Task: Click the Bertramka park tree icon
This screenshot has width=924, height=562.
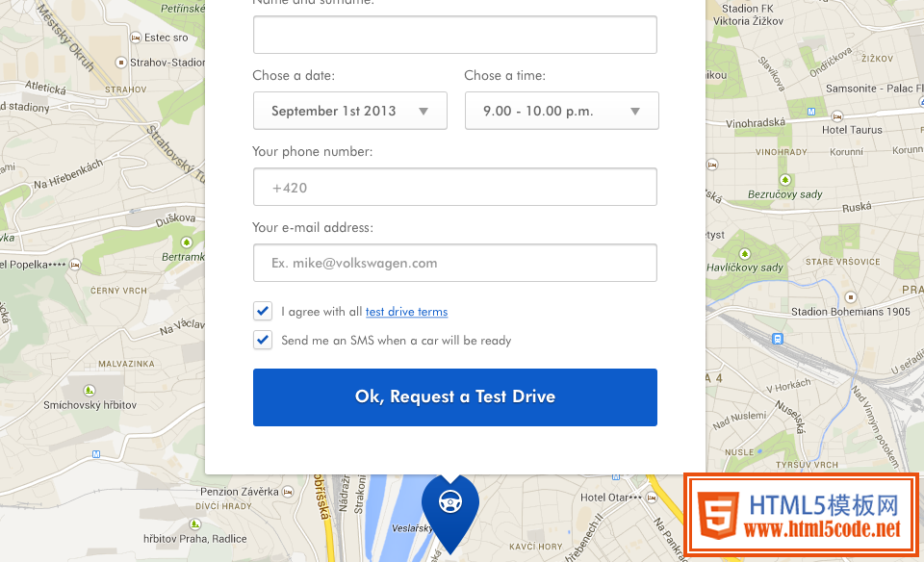Action: tap(186, 243)
